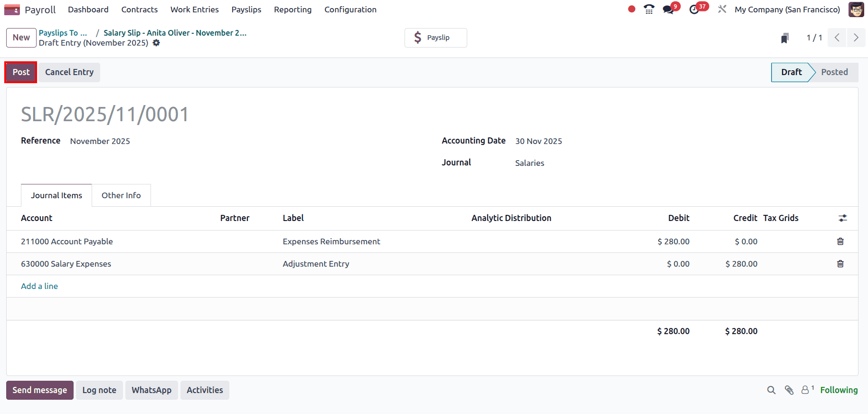The image size is (868, 414).
Task: Select the Journal Items tab
Action: point(57,195)
